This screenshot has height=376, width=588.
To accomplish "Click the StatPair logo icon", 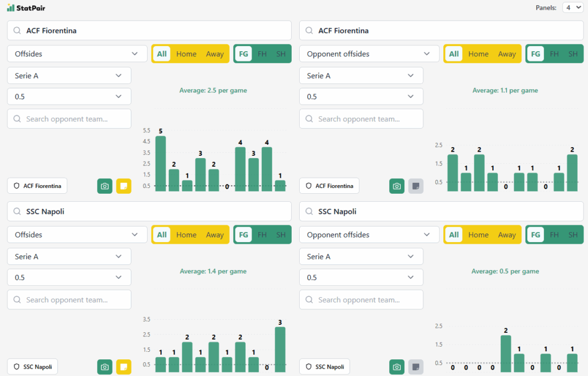I will pyautogui.click(x=10, y=8).
